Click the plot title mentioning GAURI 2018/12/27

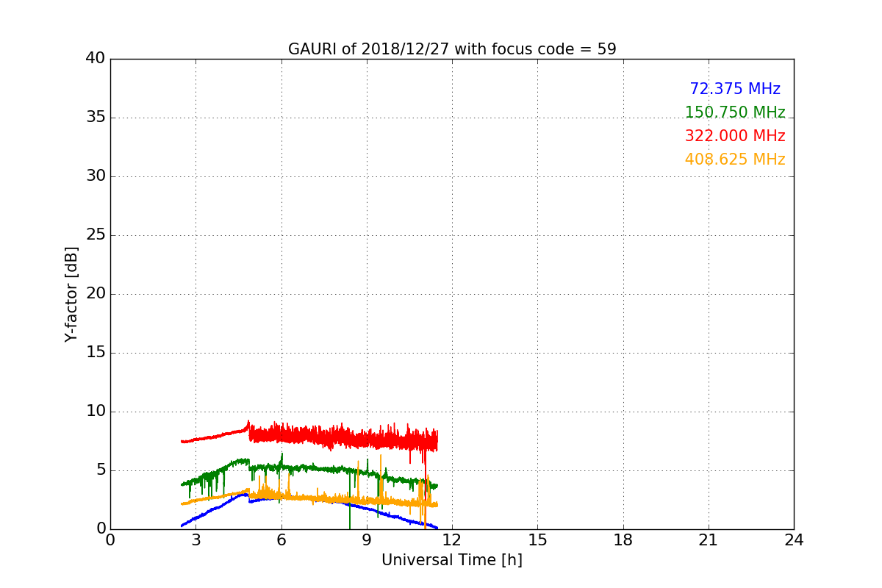coord(452,49)
